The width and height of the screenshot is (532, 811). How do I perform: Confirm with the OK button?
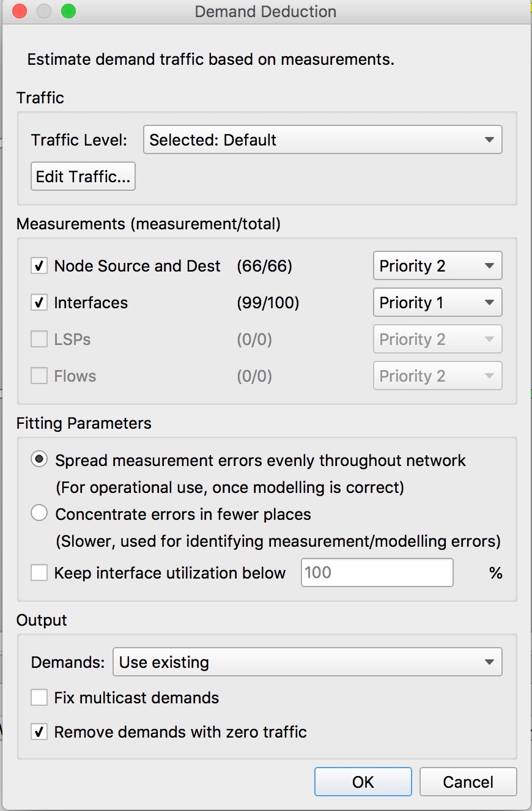pos(363,782)
